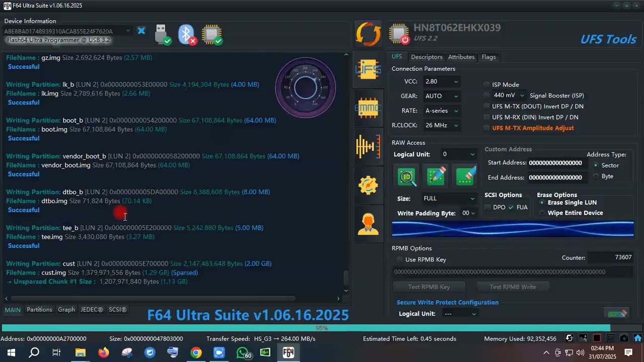The height and width of the screenshot is (362, 644).
Task: Switch to the Attributes tab
Action: 461,57
